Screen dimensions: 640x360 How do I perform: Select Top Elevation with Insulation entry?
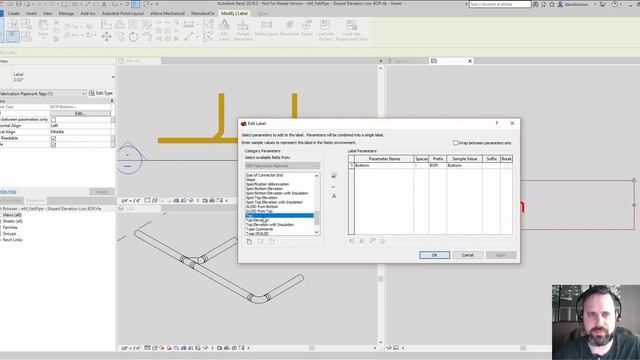tap(270, 224)
